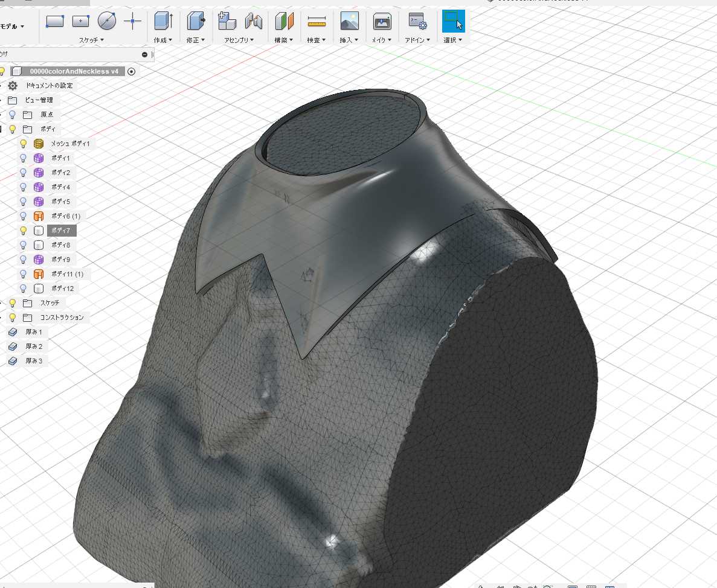
Task: Click the Measure ruler icon above 検査
Action: (x=317, y=21)
